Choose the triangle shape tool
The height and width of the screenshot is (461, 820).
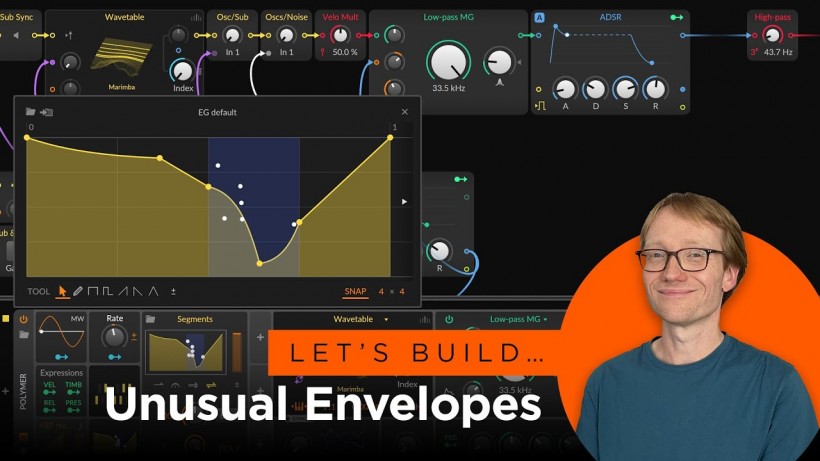(x=153, y=291)
